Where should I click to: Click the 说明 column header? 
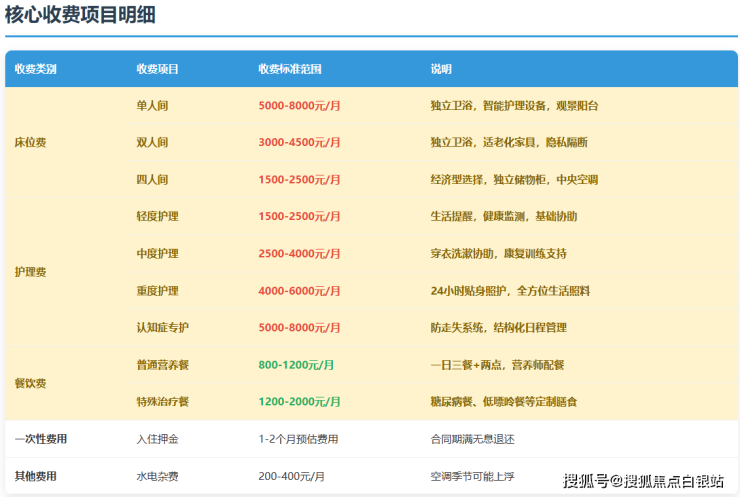pos(441,69)
